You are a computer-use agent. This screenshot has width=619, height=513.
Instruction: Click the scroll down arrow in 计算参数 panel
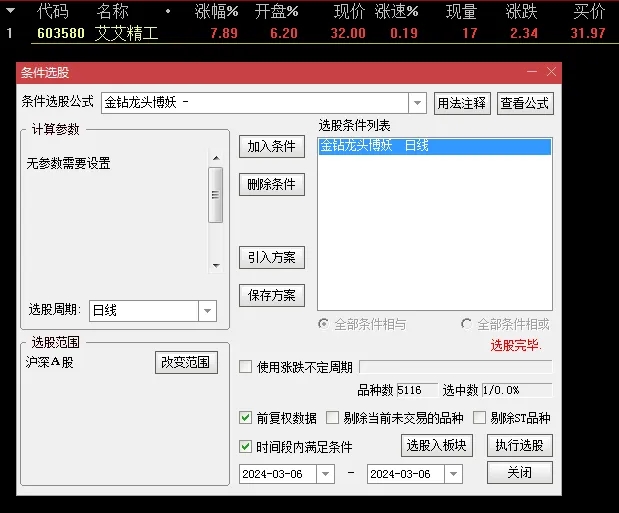tap(215, 265)
